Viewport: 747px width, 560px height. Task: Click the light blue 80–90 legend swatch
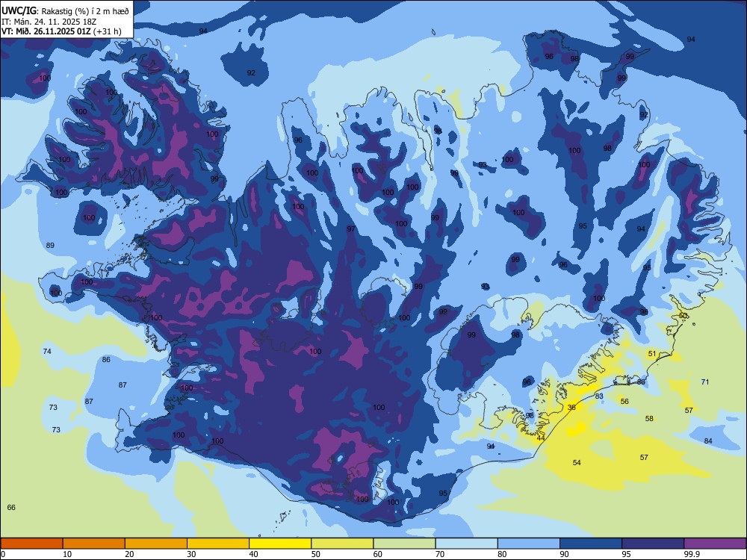(529, 544)
